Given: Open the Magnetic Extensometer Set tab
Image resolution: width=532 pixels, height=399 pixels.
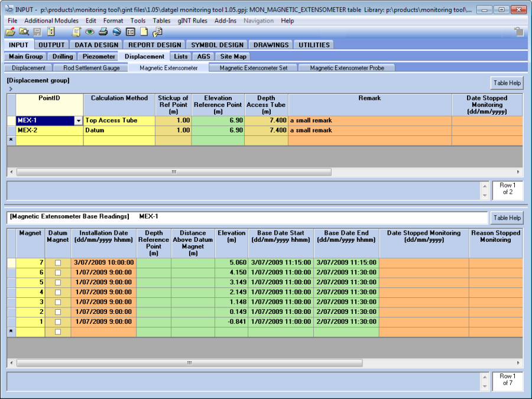Looking at the screenshot, I should pyautogui.click(x=253, y=68).
